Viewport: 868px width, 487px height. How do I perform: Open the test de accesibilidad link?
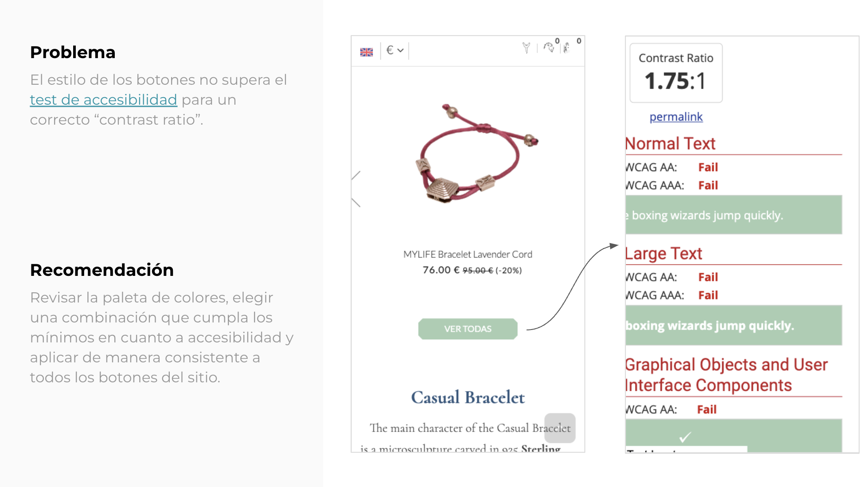click(x=103, y=100)
